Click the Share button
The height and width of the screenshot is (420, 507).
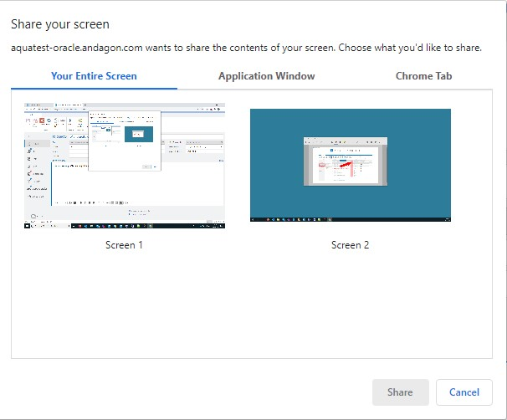click(x=400, y=392)
